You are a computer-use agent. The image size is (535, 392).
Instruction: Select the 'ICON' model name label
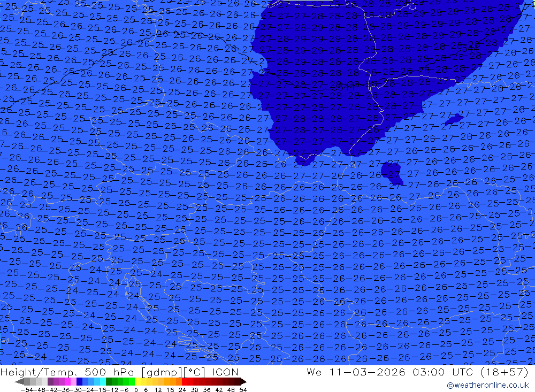[x=225, y=372]
